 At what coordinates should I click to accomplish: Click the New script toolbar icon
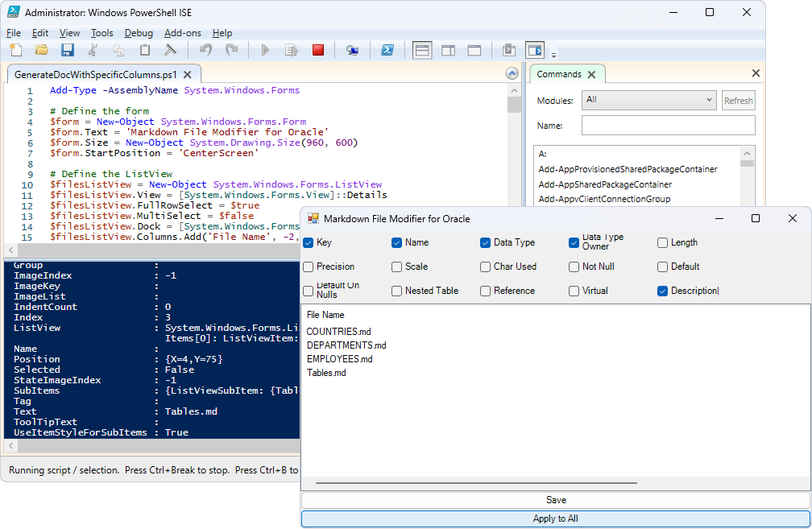(16, 50)
